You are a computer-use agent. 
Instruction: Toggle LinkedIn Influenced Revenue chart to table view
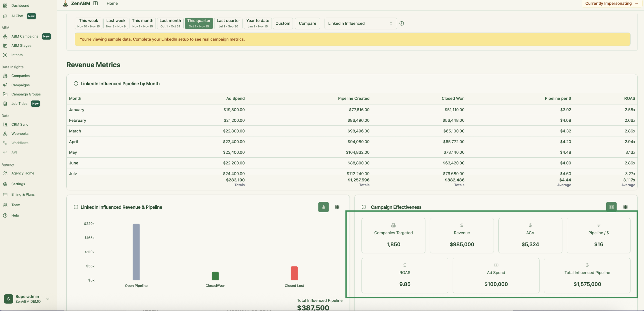(x=337, y=207)
